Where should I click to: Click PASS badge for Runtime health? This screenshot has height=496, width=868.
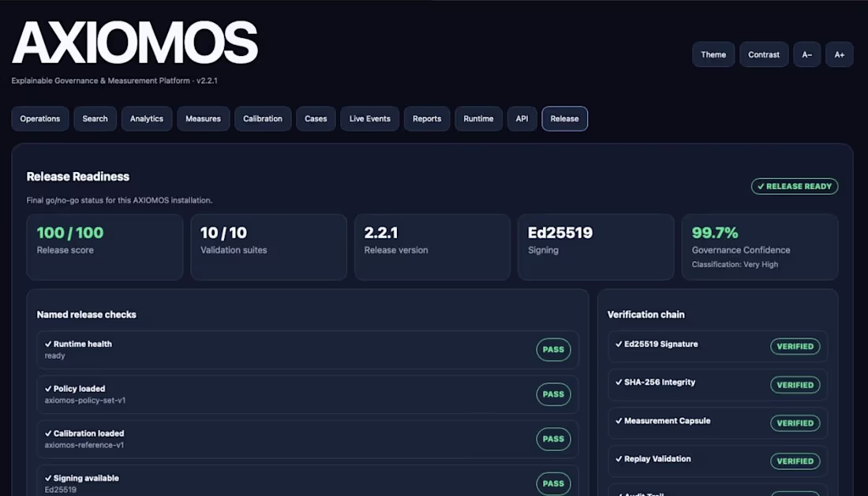click(554, 349)
